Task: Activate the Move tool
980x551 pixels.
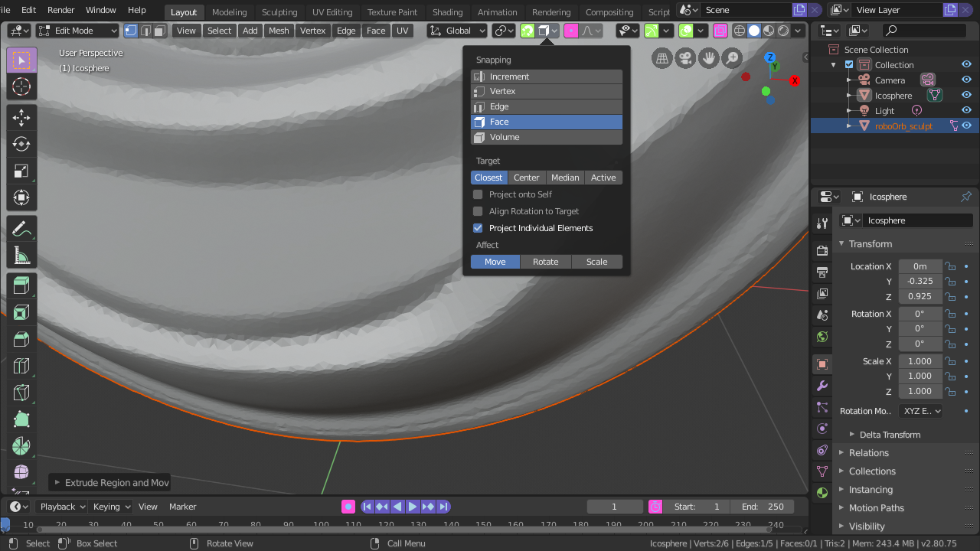Action: tap(21, 117)
